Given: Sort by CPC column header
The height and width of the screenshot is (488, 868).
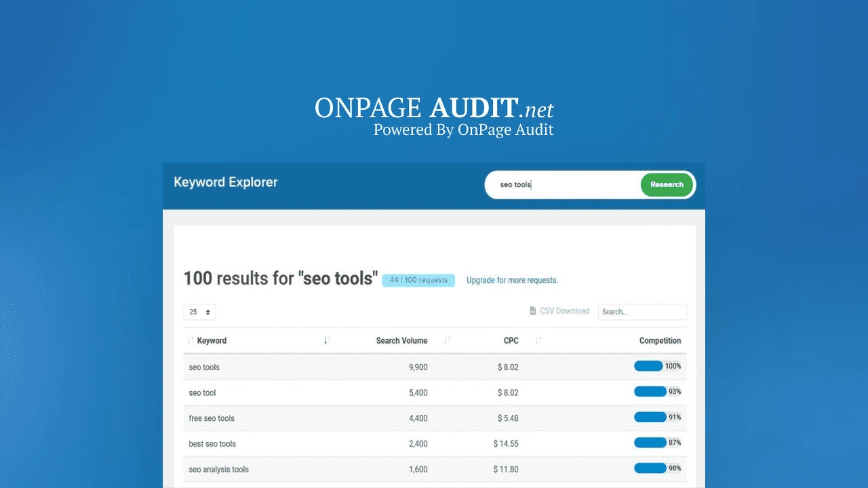Looking at the screenshot, I should [x=511, y=341].
